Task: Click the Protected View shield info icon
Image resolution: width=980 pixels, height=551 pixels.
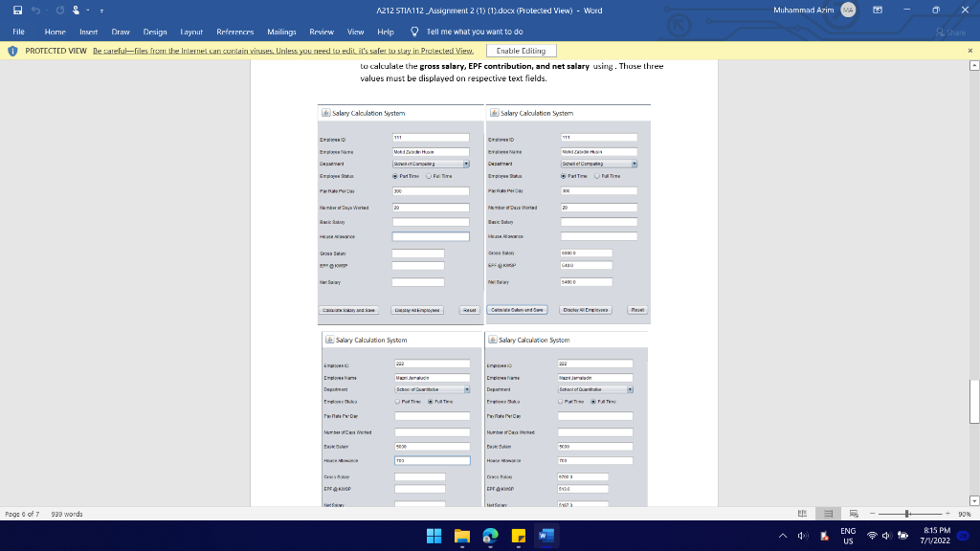Action: point(12,51)
